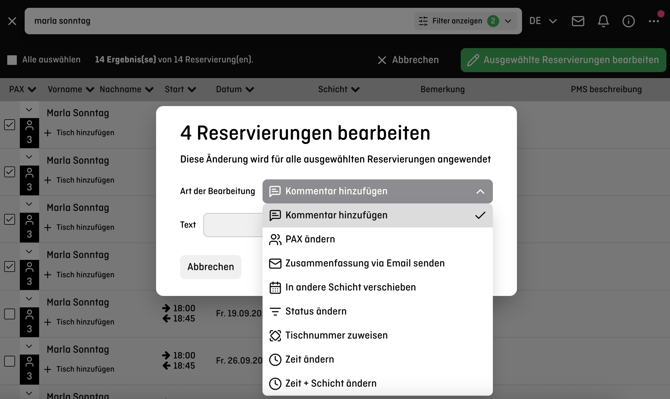The height and width of the screenshot is (399, 670).
Task: Click the Text input field in dialog
Action: pos(233,225)
